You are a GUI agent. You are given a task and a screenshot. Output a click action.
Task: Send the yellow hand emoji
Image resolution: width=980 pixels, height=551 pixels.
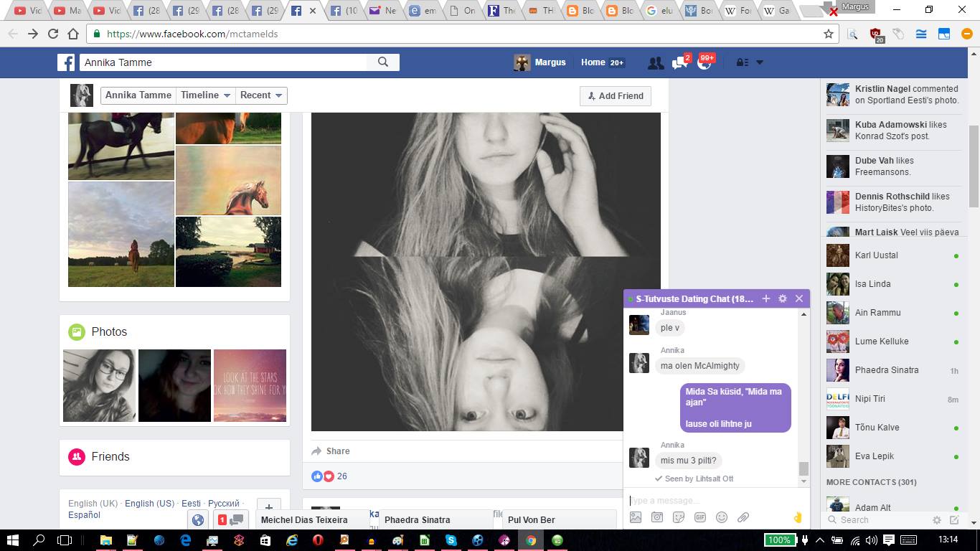point(797,517)
